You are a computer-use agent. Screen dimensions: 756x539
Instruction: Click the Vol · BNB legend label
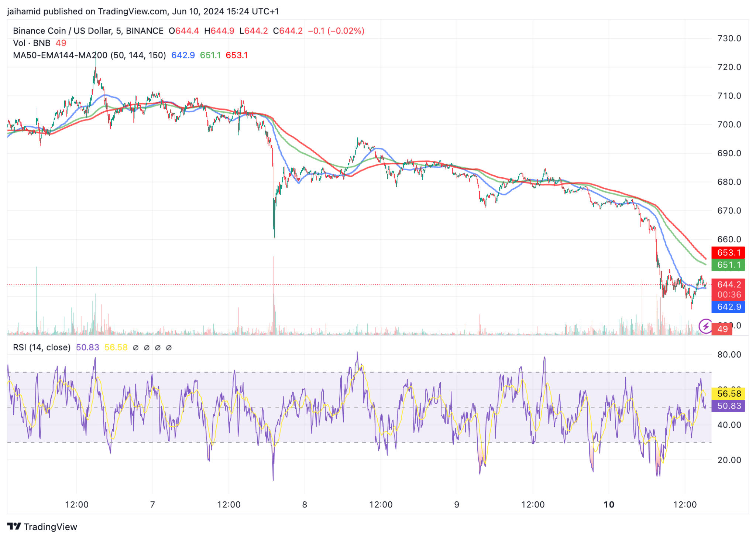(32, 43)
